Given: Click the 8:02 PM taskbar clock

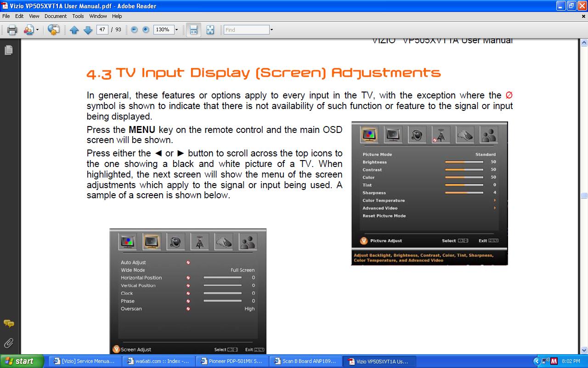Looking at the screenshot, I should (x=571, y=361).
